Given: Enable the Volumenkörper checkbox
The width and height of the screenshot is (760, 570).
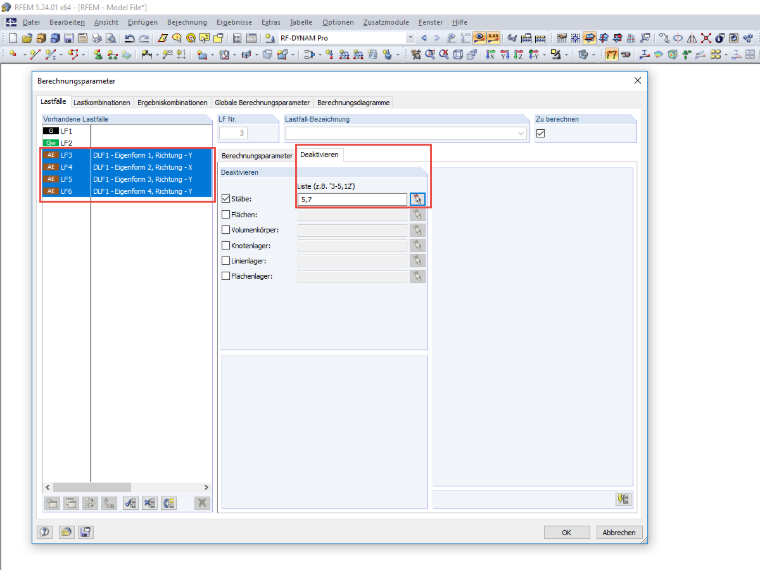Looking at the screenshot, I should tap(226, 230).
